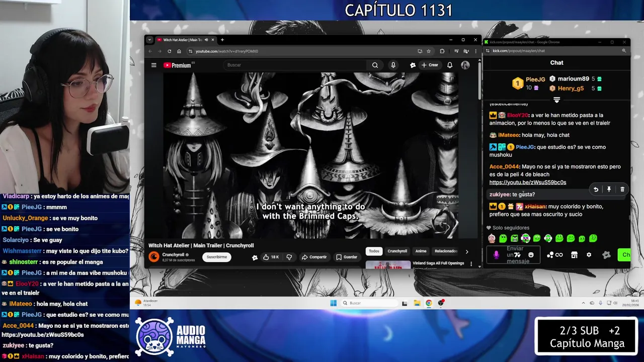Click the purple microphone in chat input

point(496,255)
